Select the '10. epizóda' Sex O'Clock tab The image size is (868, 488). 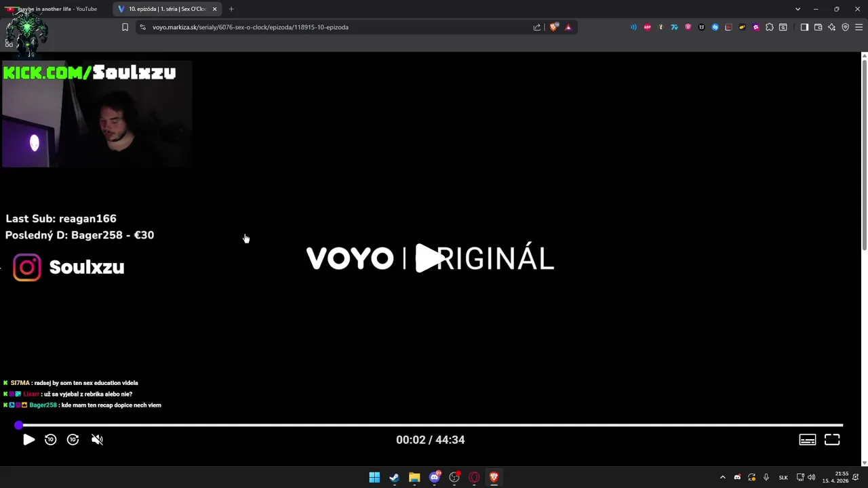pyautogui.click(x=167, y=9)
